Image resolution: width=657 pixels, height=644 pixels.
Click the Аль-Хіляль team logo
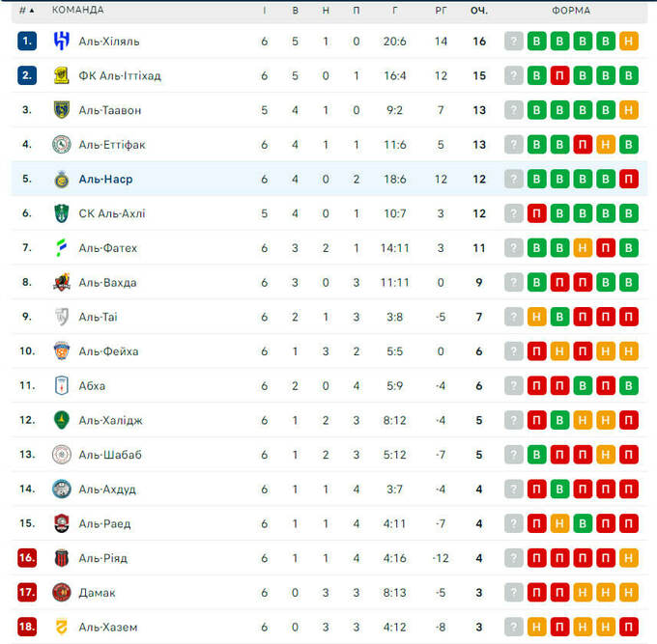62,42
